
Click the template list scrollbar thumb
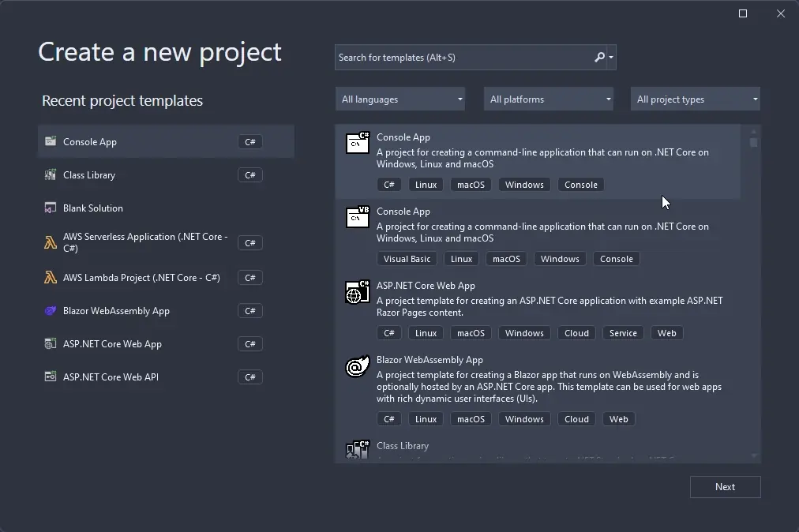tap(754, 142)
